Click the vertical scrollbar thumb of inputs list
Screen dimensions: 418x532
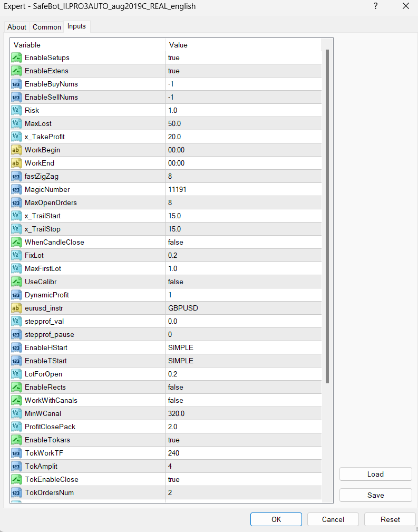pyautogui.click(x=327, y=217)
